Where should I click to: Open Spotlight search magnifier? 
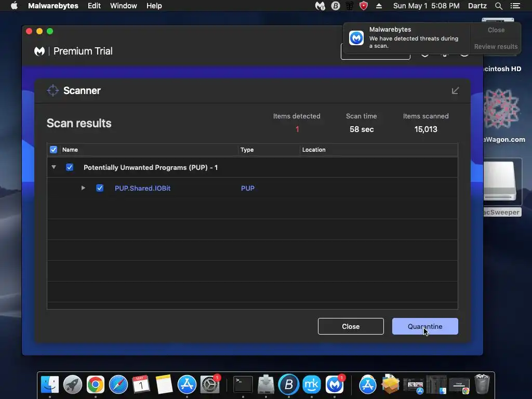[498, 6]
